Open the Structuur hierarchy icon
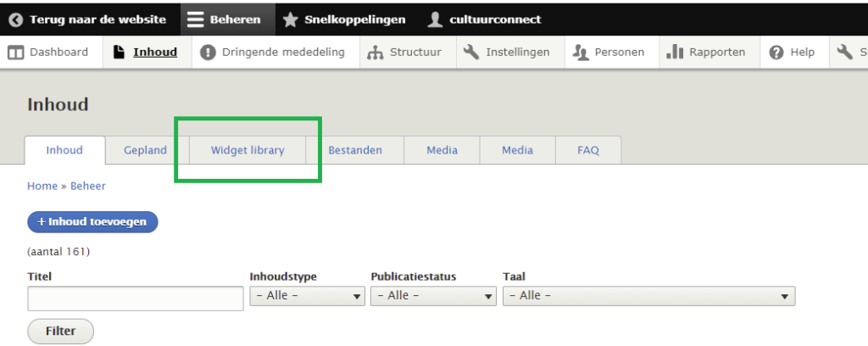 [376, 53]
